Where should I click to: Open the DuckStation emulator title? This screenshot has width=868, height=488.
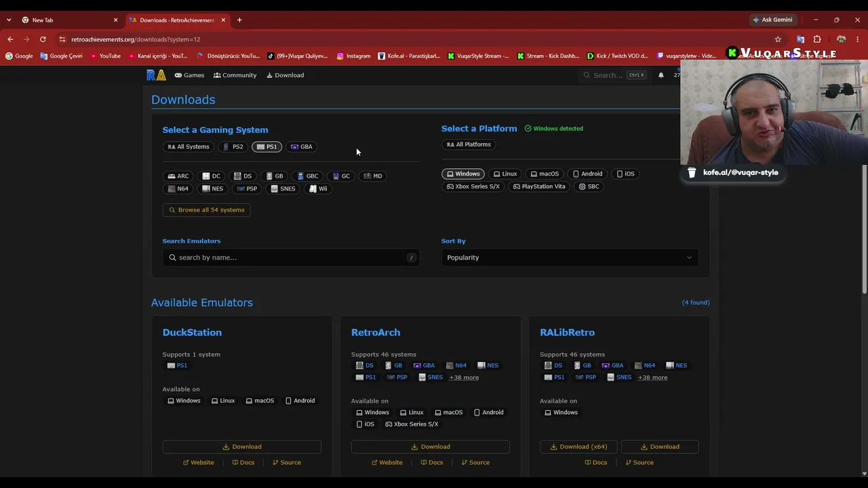click(192, 333)
